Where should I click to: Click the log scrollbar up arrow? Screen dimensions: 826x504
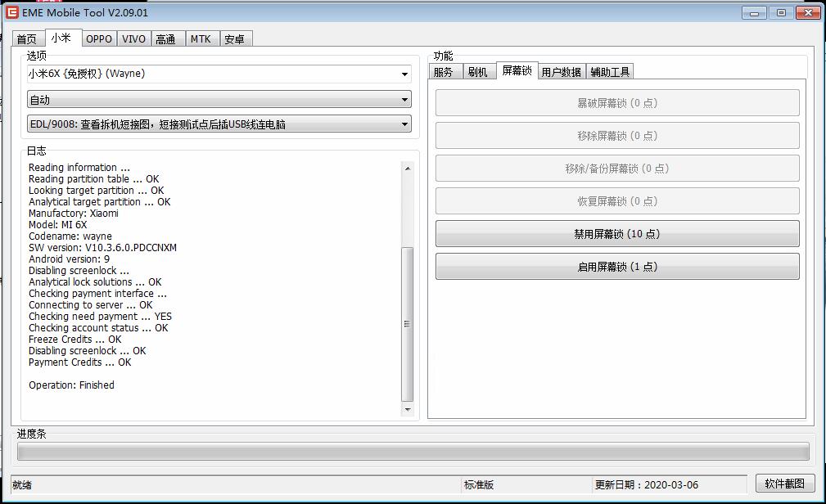point(407,168)
